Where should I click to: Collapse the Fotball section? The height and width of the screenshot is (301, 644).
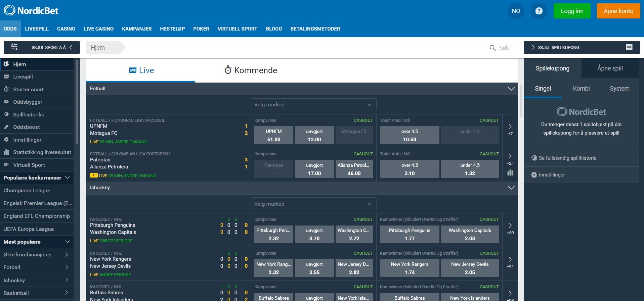tap(511, 89)
